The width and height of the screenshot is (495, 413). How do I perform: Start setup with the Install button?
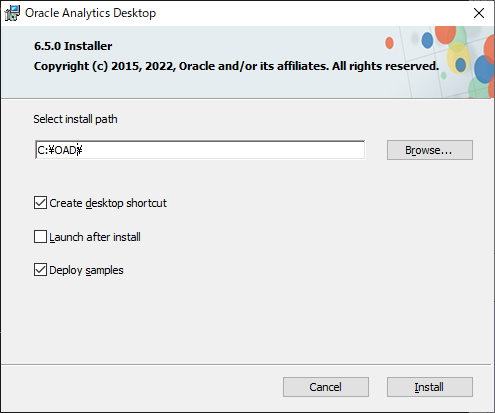[x=430, y=387]
